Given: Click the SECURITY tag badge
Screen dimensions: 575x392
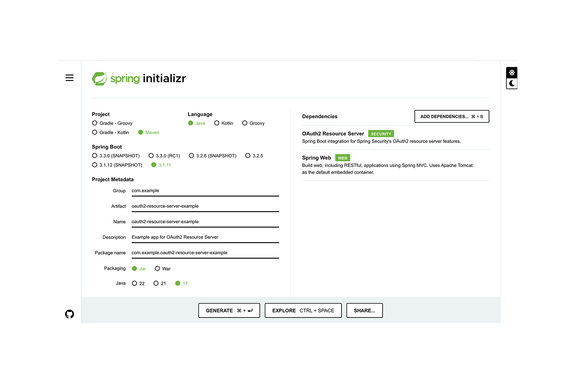Looking at the screenshot, I should point(381,134).
